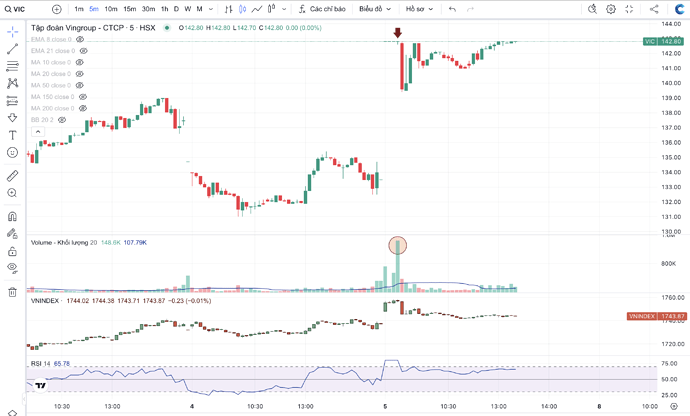Select the forecasting and measurement tool
Viewport: 690px width, 416px height.
click(12, 101)
